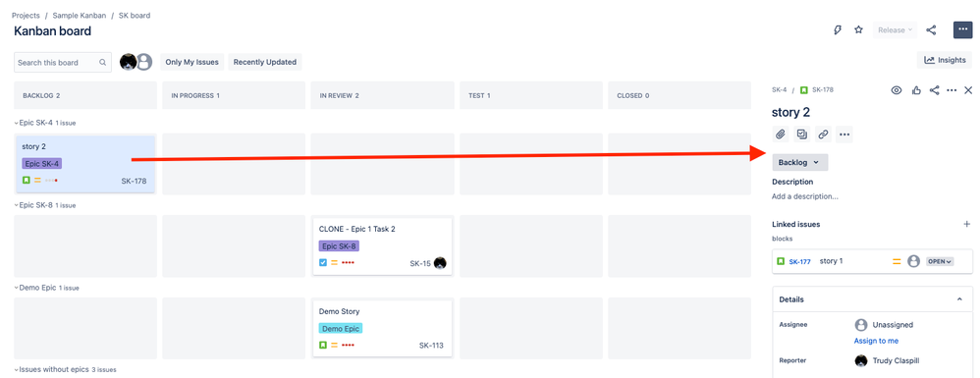Star the Kanban board as favorite
Viewport: 980px width, 378px height.
click(859, 30)
